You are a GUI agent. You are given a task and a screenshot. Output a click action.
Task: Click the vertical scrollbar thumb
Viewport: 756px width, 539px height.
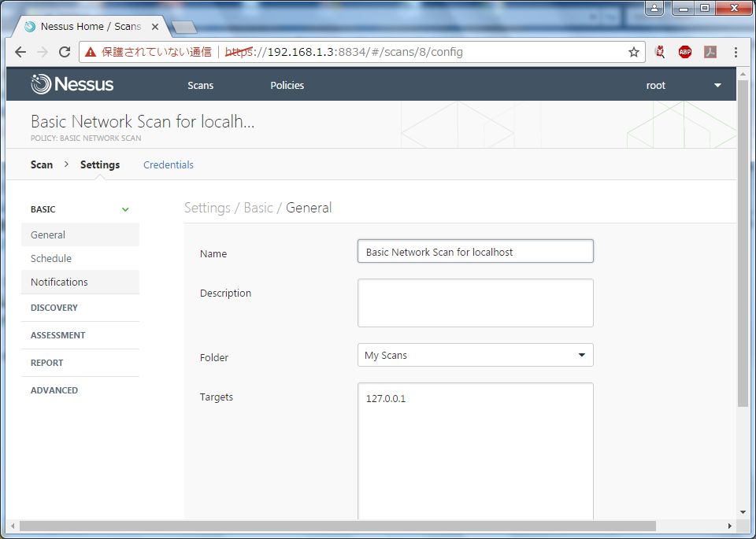pos(743,243)
